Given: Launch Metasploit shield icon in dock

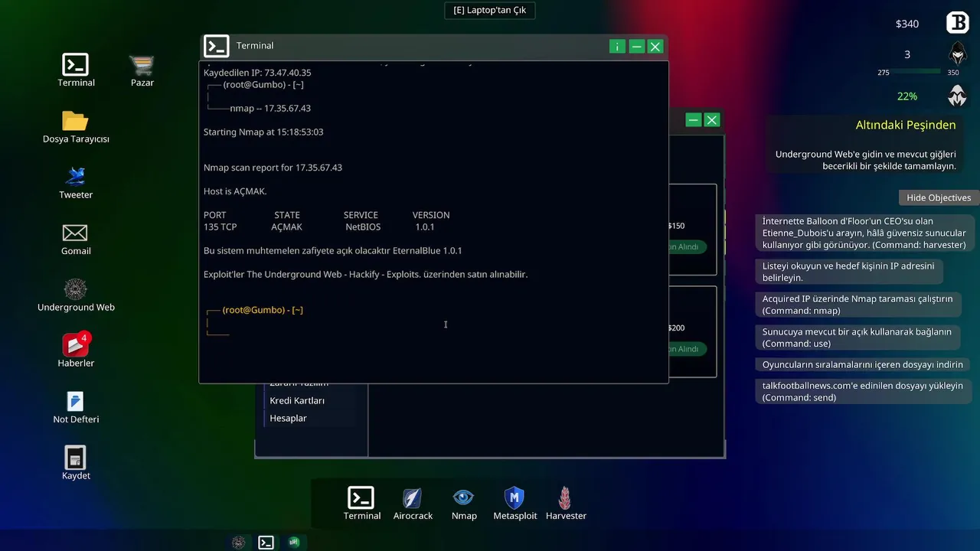Looking at the screenshot, I should pos(514,504).
